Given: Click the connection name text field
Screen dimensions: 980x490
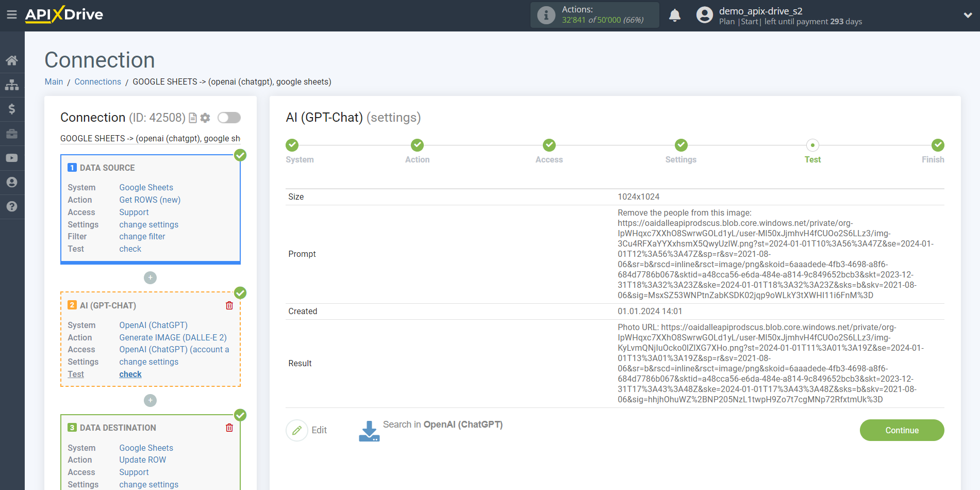Looking at the screenshot, I should (150, 138).
